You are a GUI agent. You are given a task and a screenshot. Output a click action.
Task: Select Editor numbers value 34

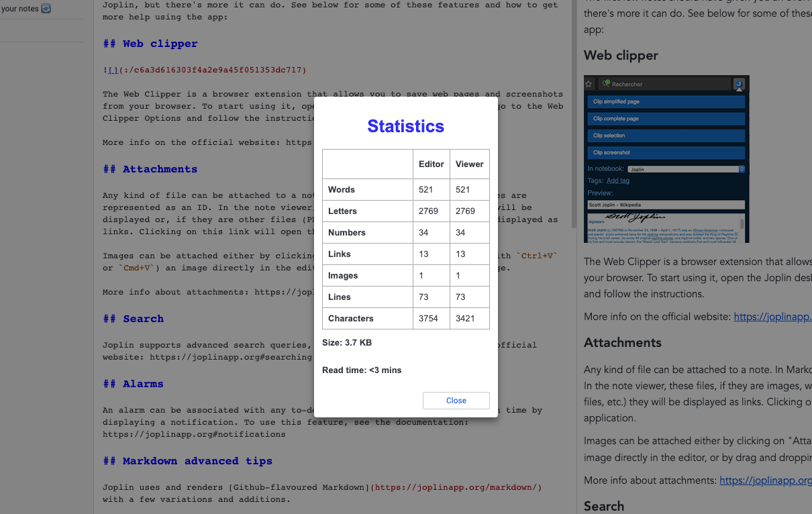423,233
